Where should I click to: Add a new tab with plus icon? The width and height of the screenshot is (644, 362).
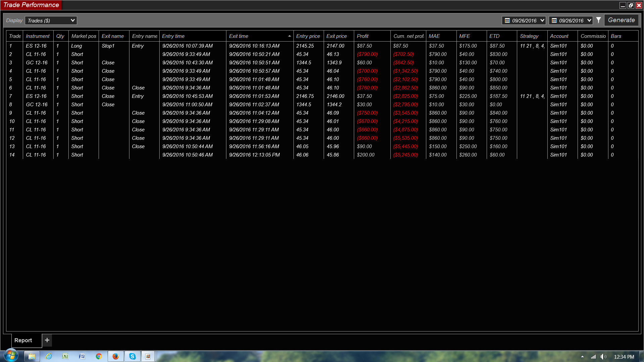click(x=47, y=340)
